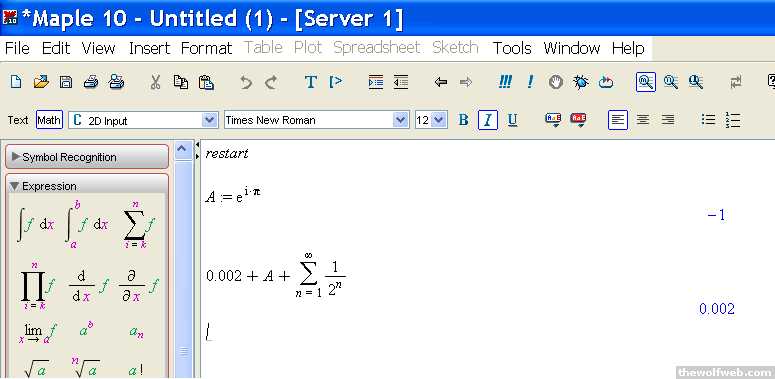This screenshot has height=379, width=775.
Task: Save worksheet with floppy disk icon
Action: tap(66, 82)
